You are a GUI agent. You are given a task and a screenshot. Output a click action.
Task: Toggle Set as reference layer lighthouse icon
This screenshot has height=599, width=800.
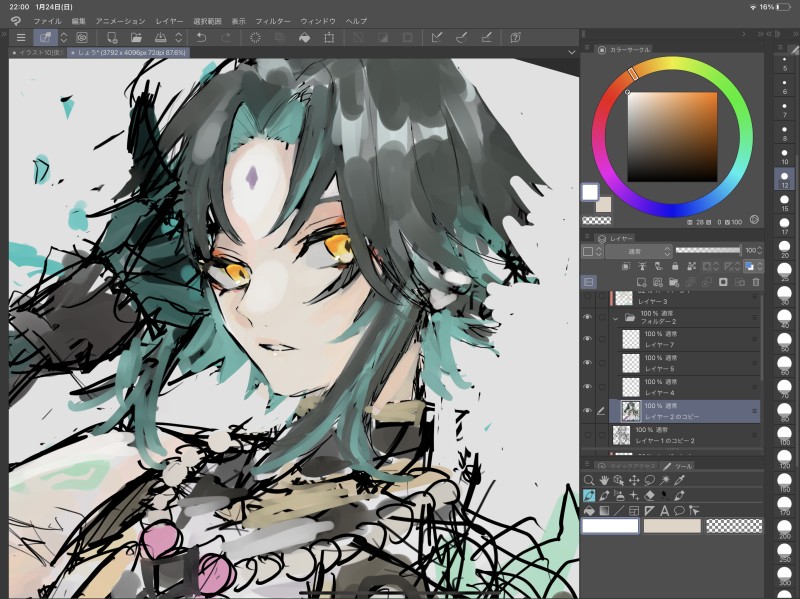pyautogui.click(x=642, y=266)
